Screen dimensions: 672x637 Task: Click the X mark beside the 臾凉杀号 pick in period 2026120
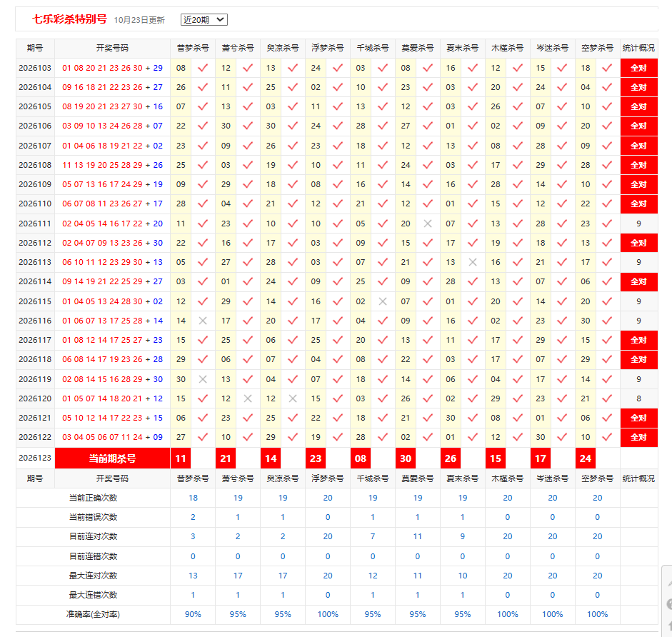(293, 398)
